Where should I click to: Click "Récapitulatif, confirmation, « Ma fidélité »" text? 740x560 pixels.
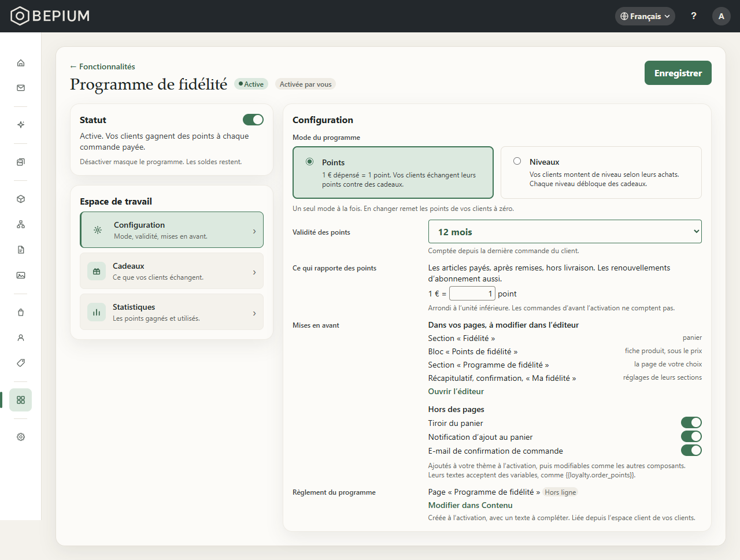coord(502,378)
